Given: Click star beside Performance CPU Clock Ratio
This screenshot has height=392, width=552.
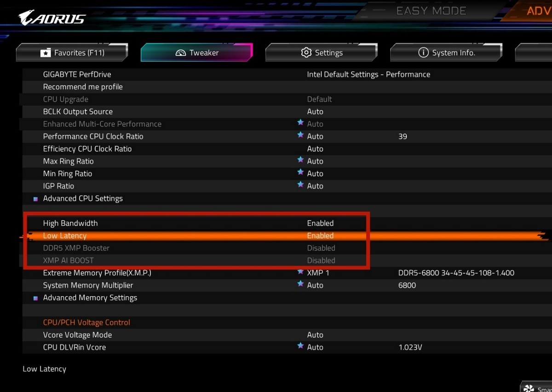Looking at the screenshot, I should point(300,135).
